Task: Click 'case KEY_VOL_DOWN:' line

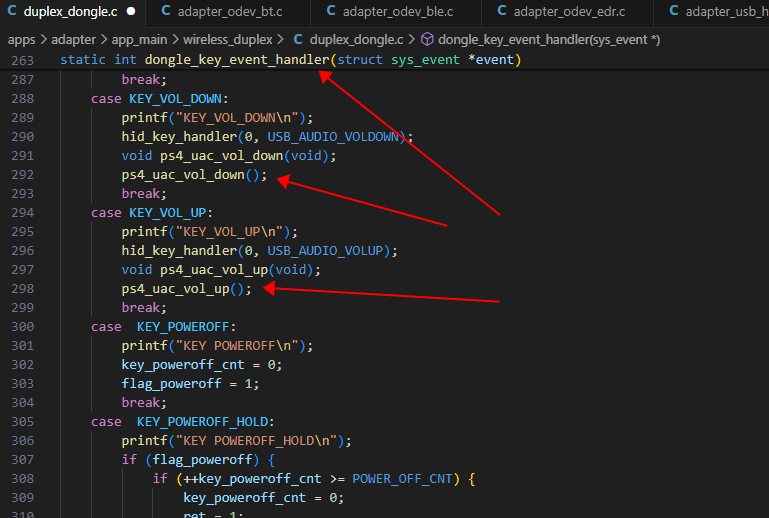Action: tap(159, 99)
